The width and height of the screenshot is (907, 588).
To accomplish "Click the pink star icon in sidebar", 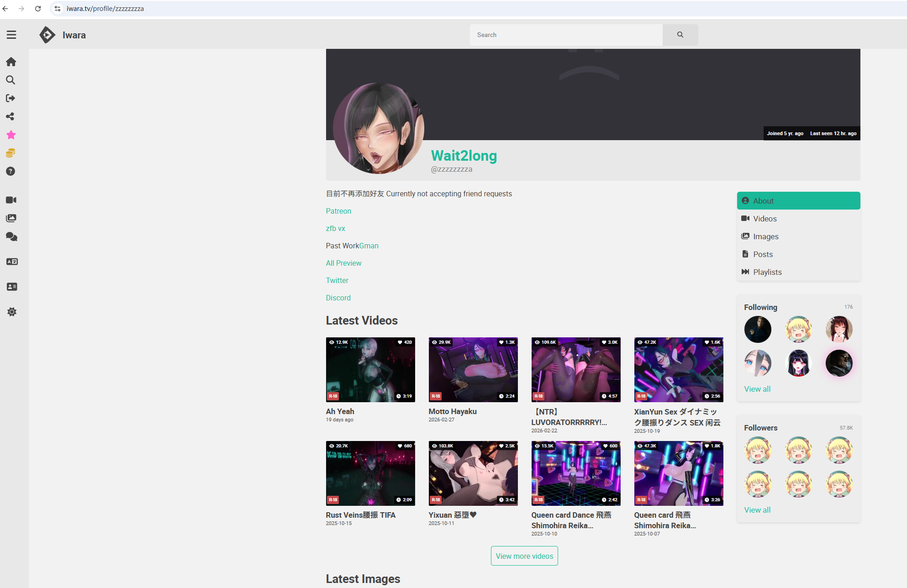I will click(x=11, y=135).
